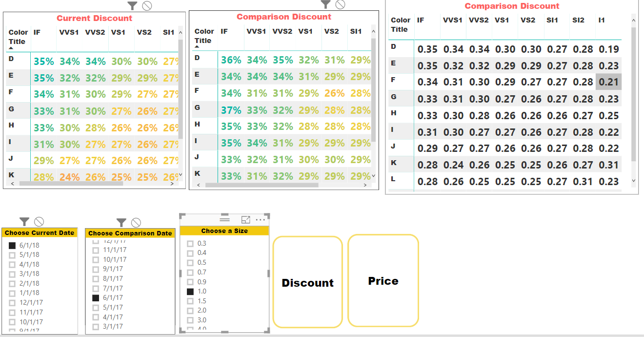Click the Price button
This screenshot has width=644, height=337.
point(383,280)
